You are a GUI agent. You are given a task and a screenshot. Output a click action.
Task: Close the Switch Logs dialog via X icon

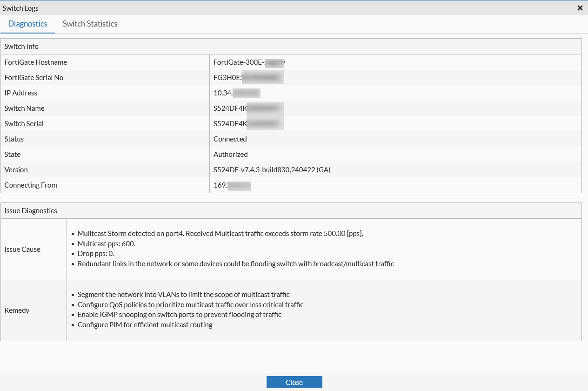pos(580,8)
